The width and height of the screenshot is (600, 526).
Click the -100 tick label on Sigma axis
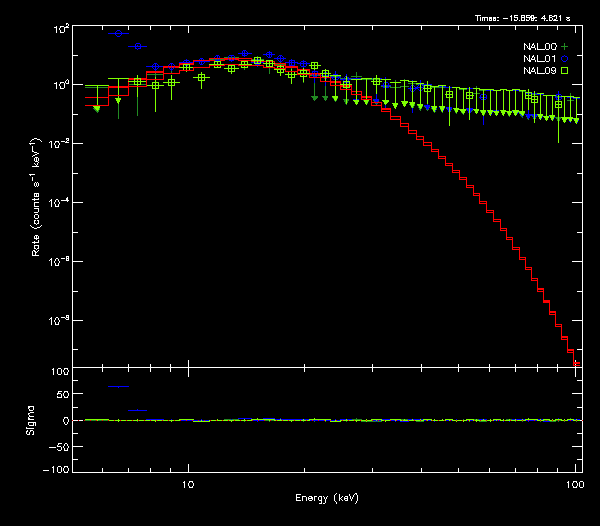(x=57, y=469)
